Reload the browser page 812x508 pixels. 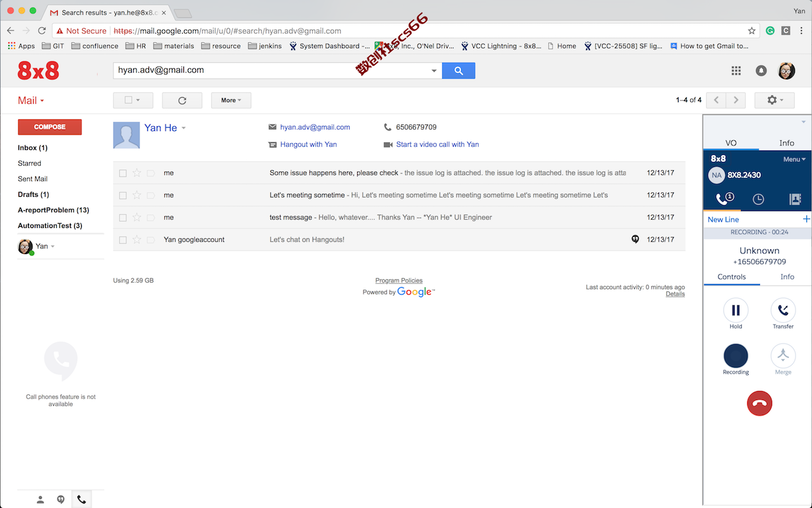click(x=42, y=30)
